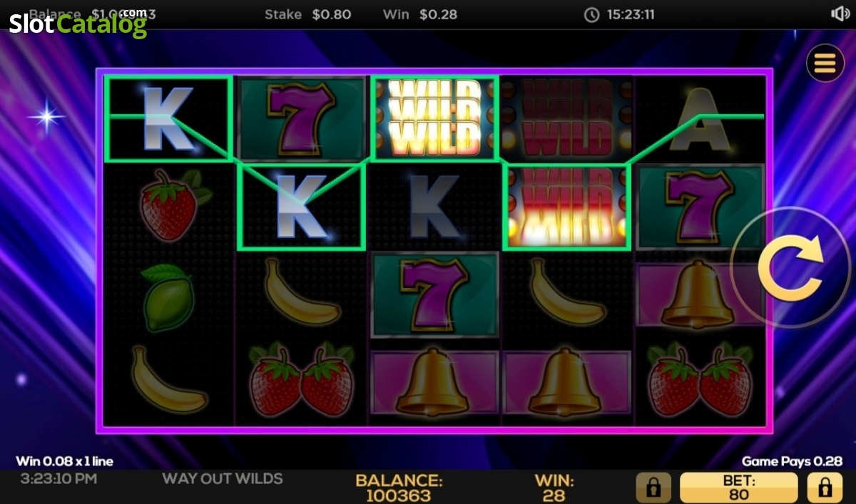Click the clock icon beside the time
This screenshot has width=856, height=504.
click(x=591, y=15)
